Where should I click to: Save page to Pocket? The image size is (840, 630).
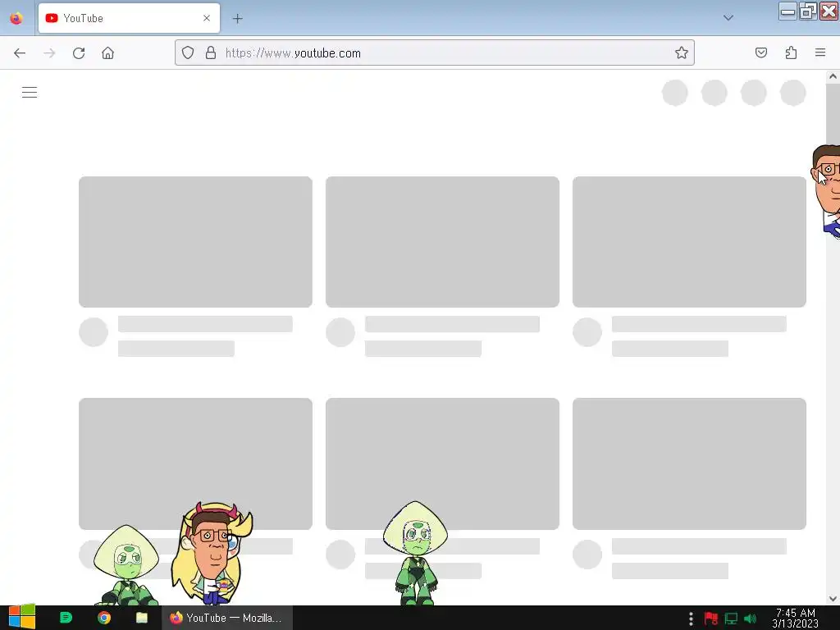[760, 52]
